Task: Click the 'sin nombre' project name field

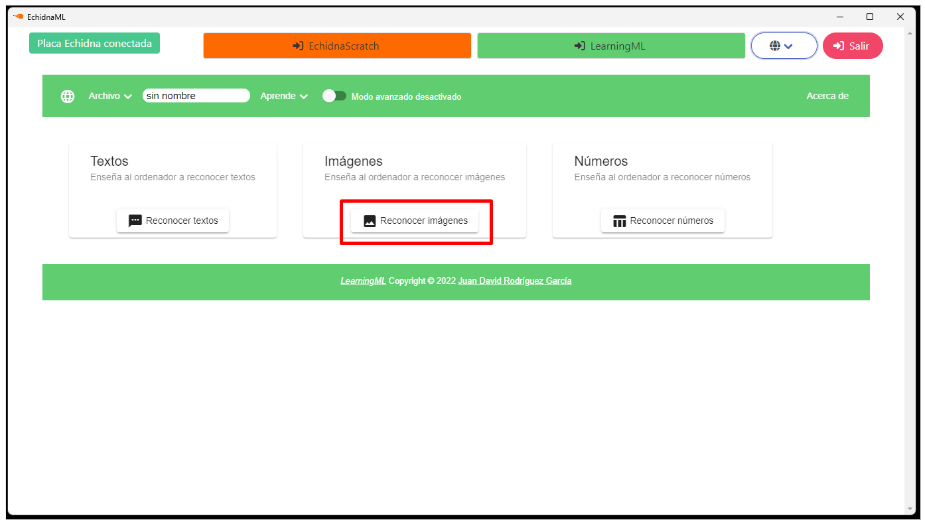Action: 196,96
